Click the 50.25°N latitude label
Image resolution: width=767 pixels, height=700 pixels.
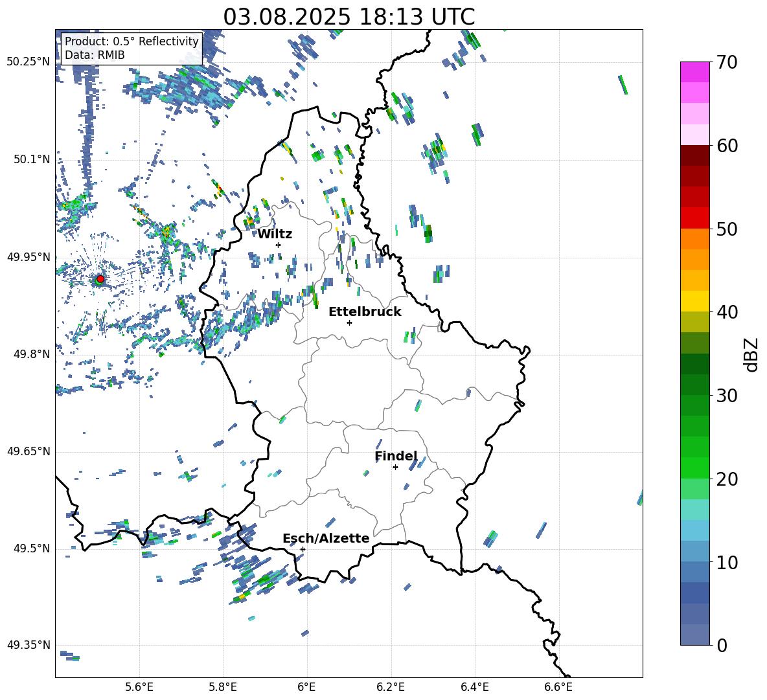pyautogui.click(x=29, y=62)
